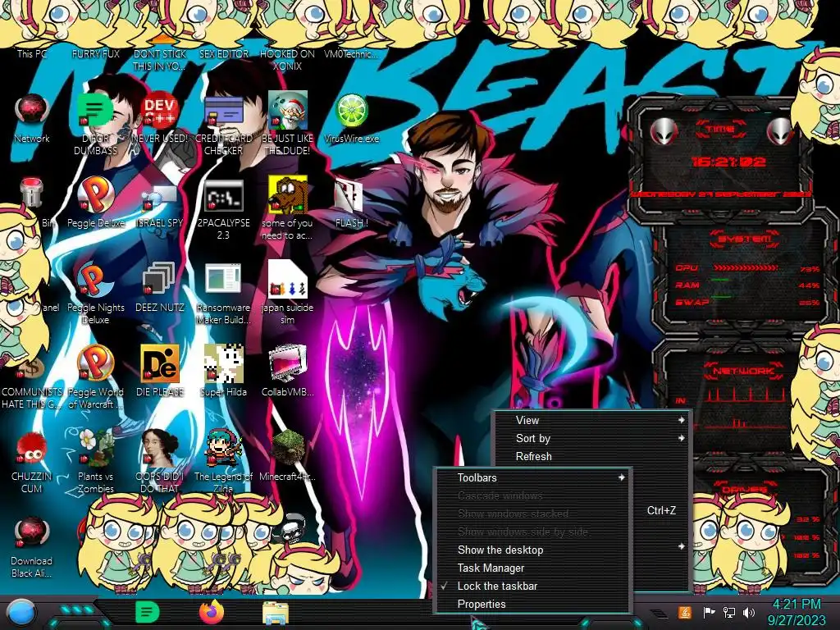Screen dimensions: 840x630
Task: Open Peggle World of Warcraft shortcut
Action: (x=95, y=364)
